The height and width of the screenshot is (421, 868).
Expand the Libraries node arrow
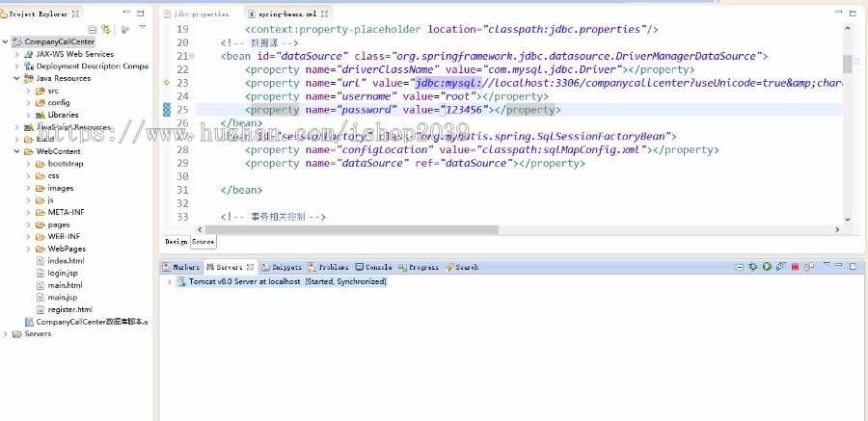click(28, 115)
